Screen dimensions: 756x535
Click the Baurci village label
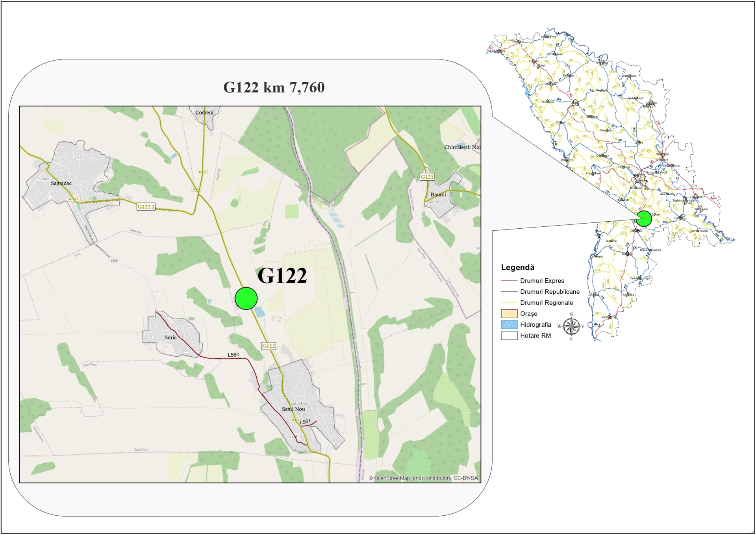[438, 194]
